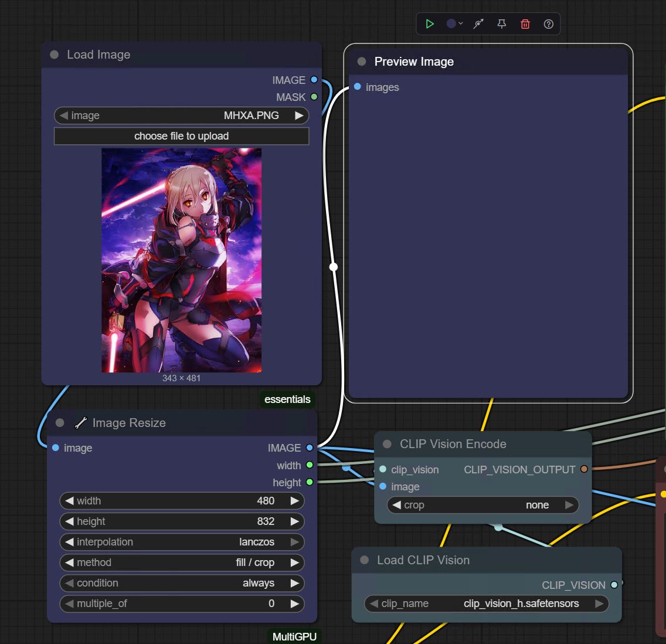The image size is (666, 644).
Task: Select next image with right arrow
Action: (x=299, y=116)
